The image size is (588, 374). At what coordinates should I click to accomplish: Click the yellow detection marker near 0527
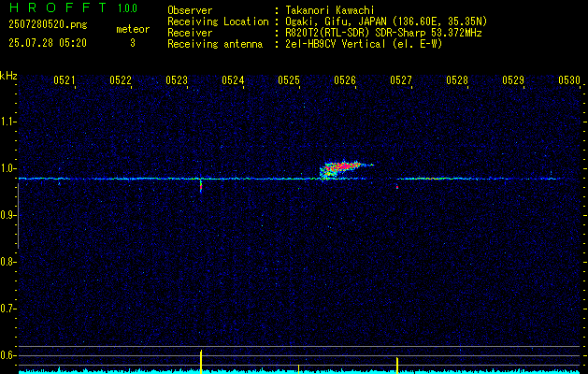coord(397,366)
